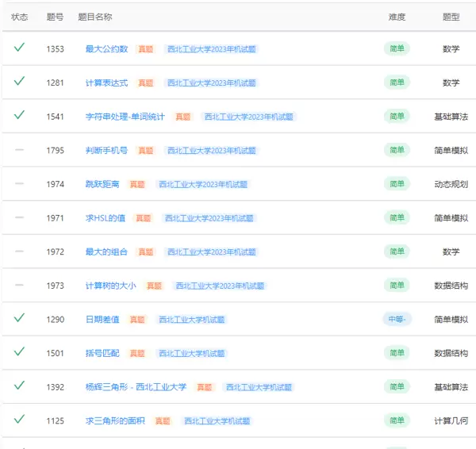Click the green checkmark for problem 1353
Viewport: 476px width, 449px height.
[x=19, y=48]
